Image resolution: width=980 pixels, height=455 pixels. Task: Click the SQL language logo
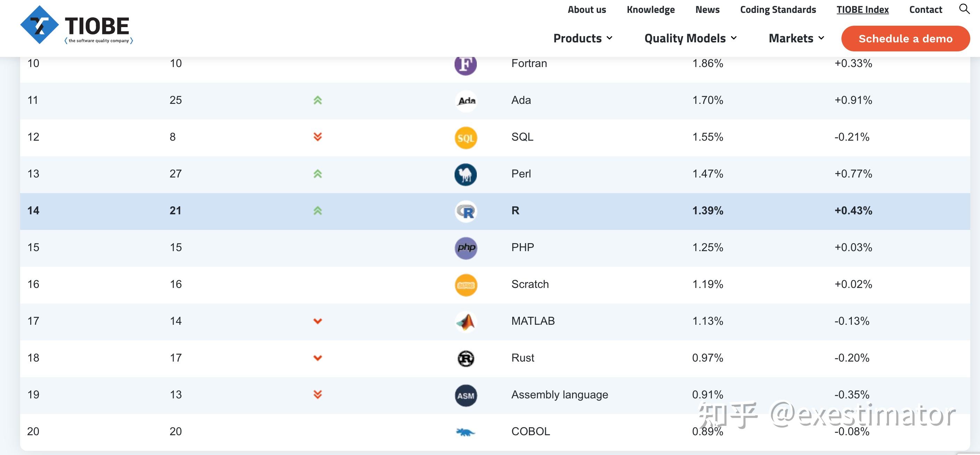pos(466,138)
